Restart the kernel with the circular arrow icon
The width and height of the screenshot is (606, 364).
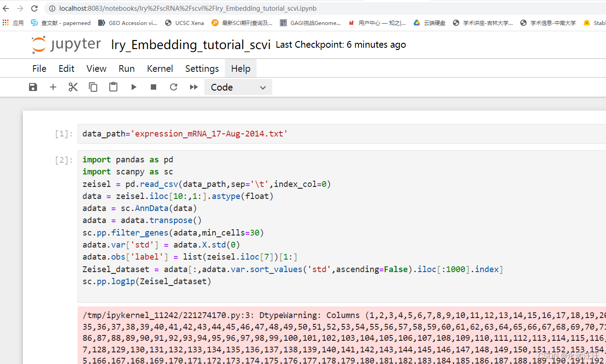coord(174,87)
